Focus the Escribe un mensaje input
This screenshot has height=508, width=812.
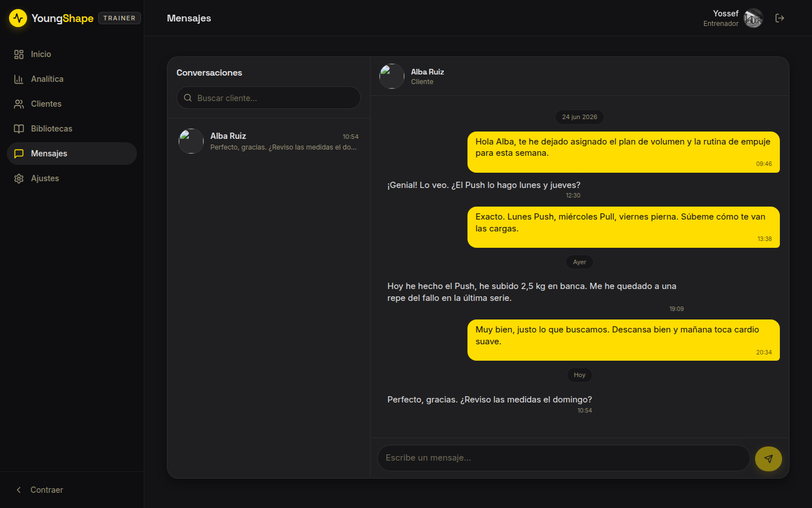tap(563, 458)
